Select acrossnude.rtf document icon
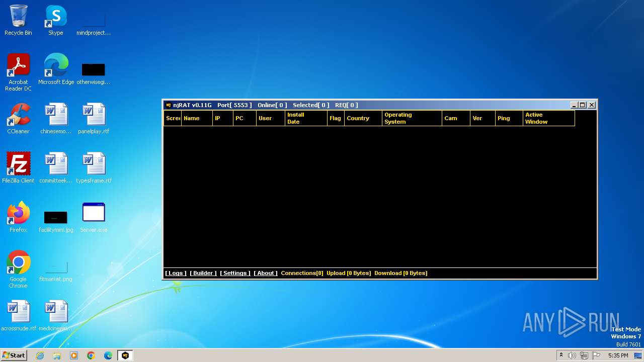This screenshot has width=644, height=362. pyautogui.click(x=19, y=316)
